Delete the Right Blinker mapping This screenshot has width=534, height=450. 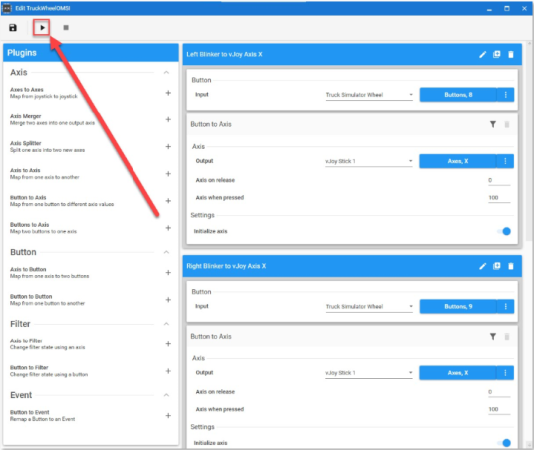pos(511,266)
